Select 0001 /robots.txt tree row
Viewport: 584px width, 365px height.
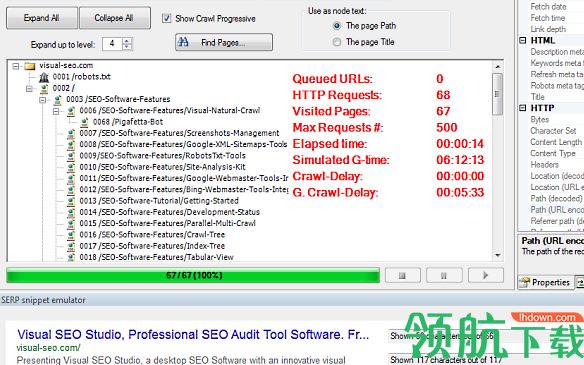coord(82,77)
